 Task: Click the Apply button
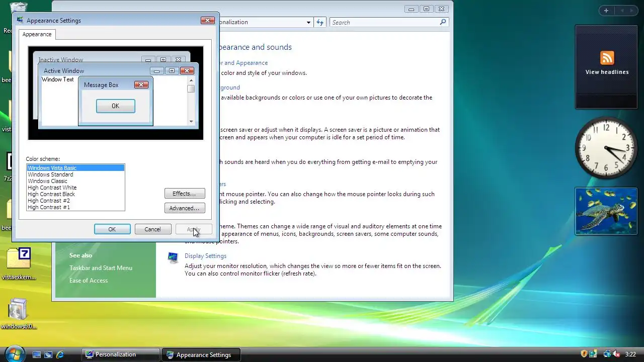coord(194,229)
